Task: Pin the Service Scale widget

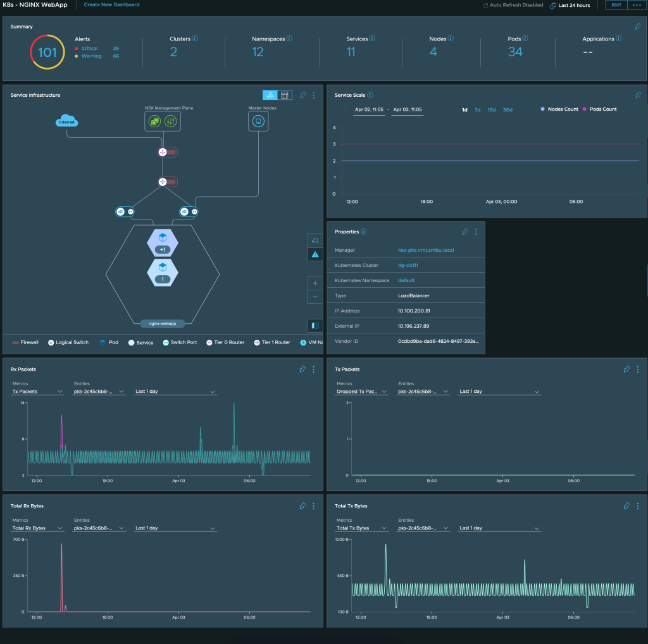Action: tap(638, 95)
